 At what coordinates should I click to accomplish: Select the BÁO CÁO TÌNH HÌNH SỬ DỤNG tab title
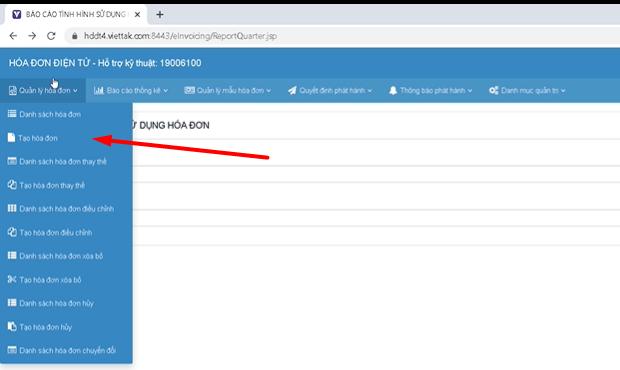pos(76,15)
